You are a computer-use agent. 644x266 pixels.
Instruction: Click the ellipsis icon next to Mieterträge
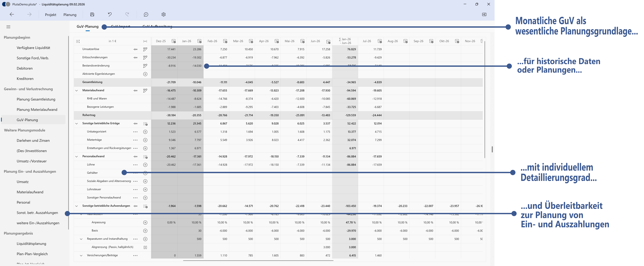pos(135,140)
